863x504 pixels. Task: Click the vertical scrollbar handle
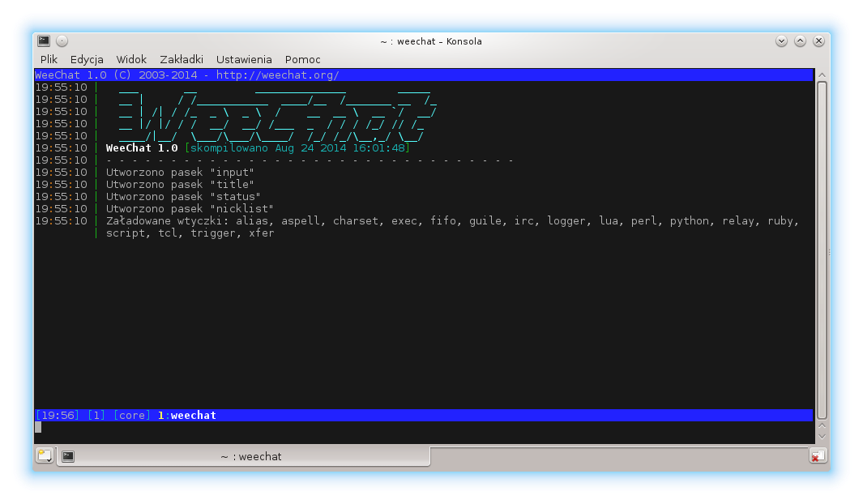pos(822,250)
